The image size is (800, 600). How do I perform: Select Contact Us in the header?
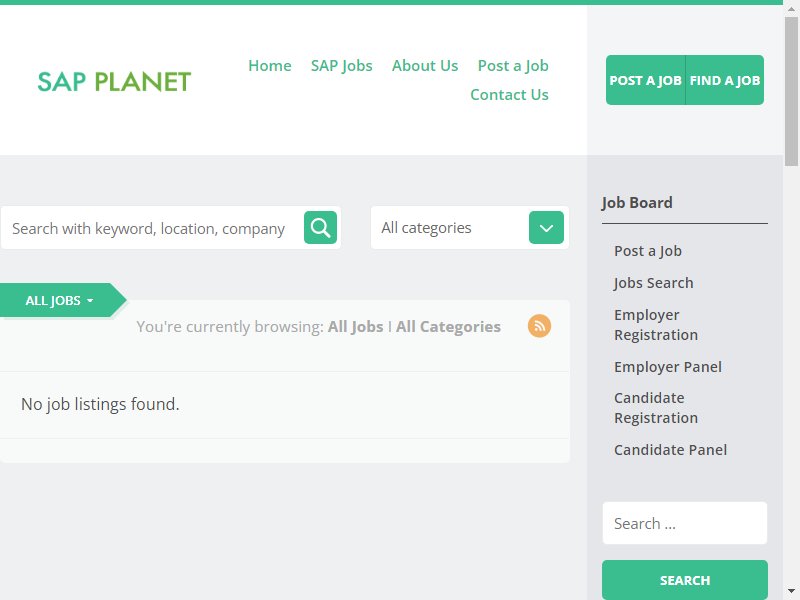[509, 95]
